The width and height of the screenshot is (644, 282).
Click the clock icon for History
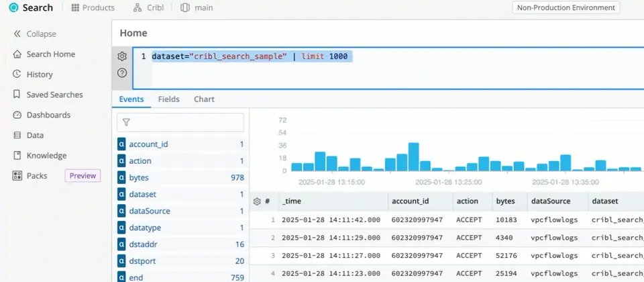[x=17, y=74]
